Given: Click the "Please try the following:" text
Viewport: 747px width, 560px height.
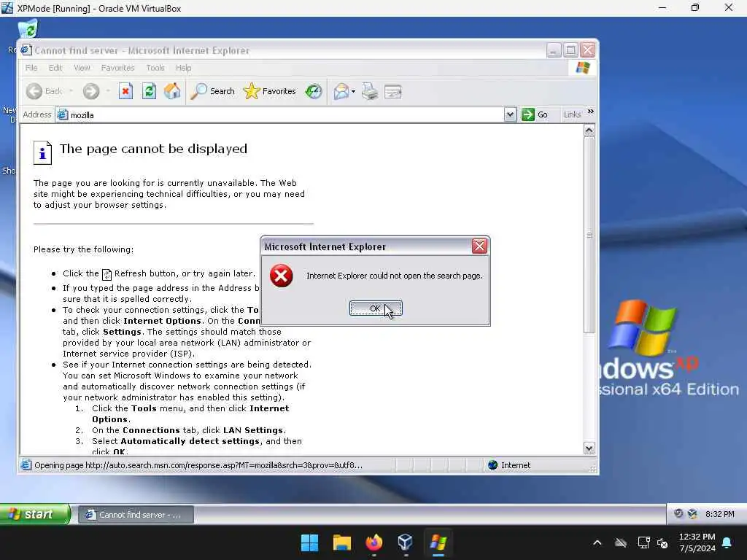Looking at the screenshot, I should 83,249.
